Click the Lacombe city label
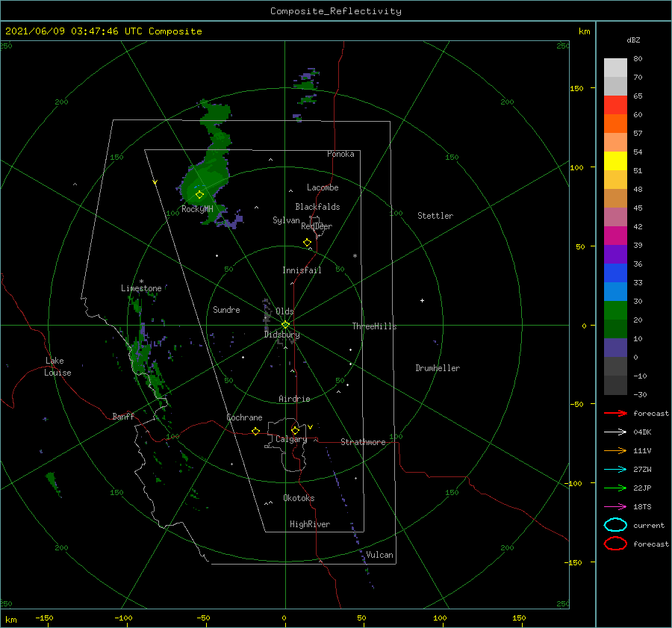Image resolution: width=672 pixels, height=628 pixels. [323, 187]
